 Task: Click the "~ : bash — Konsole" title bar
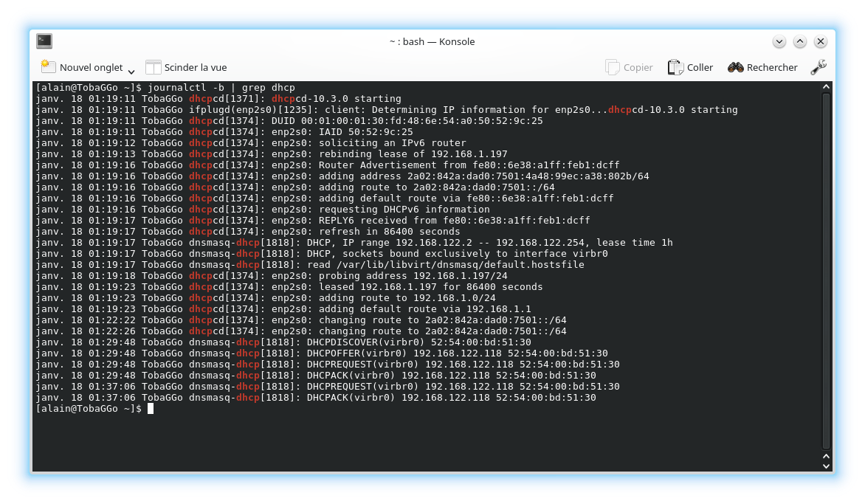coord(432,41)
